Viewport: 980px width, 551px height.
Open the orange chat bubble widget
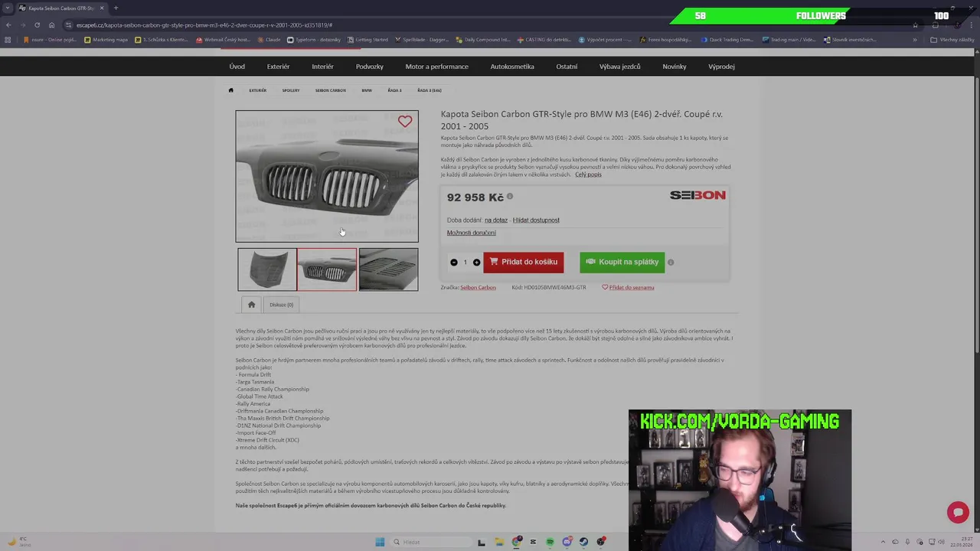click(958, 512)
